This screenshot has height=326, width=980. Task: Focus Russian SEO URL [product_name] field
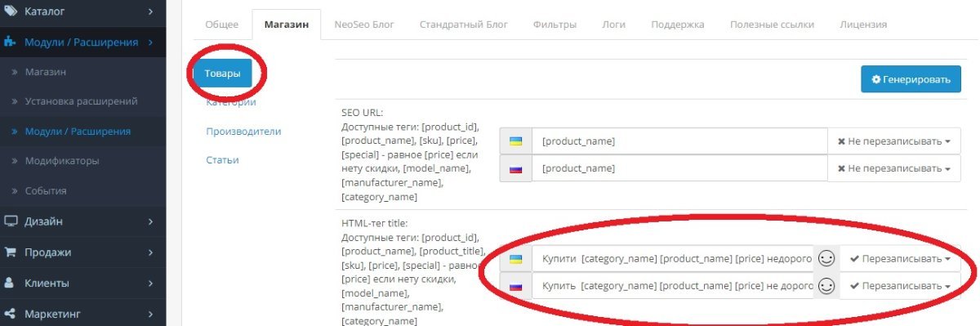click(679, 169)
